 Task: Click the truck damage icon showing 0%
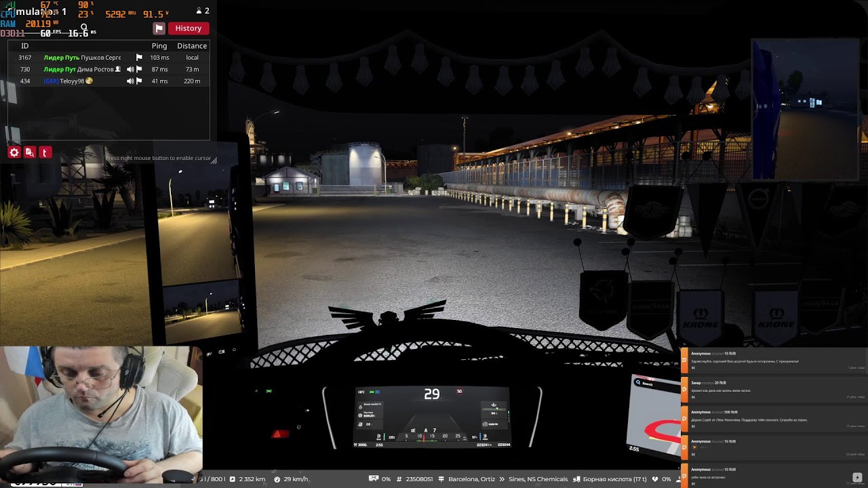coord(373,479)
